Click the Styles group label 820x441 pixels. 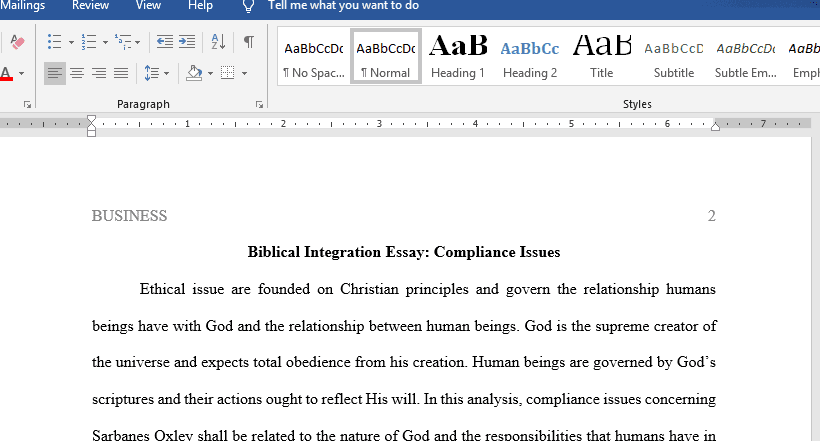[637, 104]
